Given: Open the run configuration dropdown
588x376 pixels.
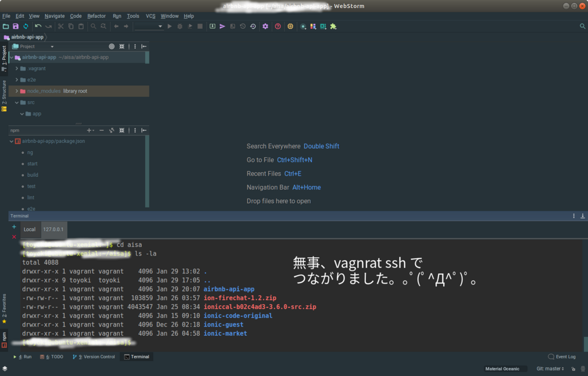Looking at the screenshot, I should coord(149,26).
